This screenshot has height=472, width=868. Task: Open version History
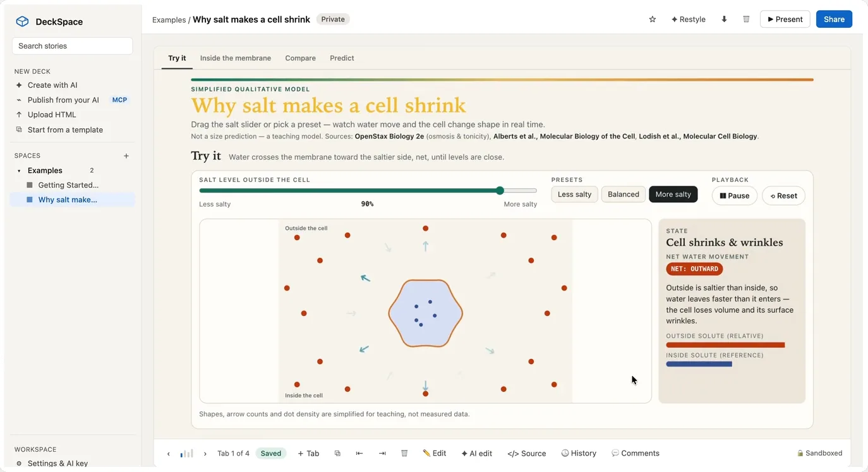coord(579,454)
